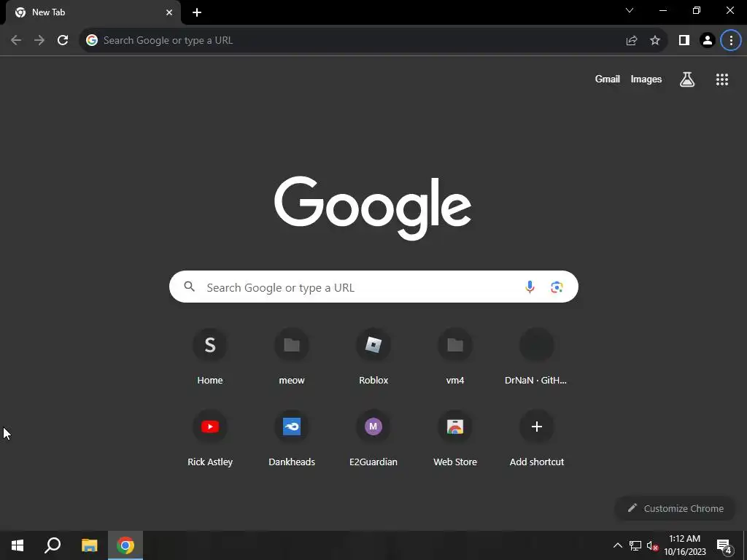
Task: Open the notification center icon
Action: (x=724, y=545)
